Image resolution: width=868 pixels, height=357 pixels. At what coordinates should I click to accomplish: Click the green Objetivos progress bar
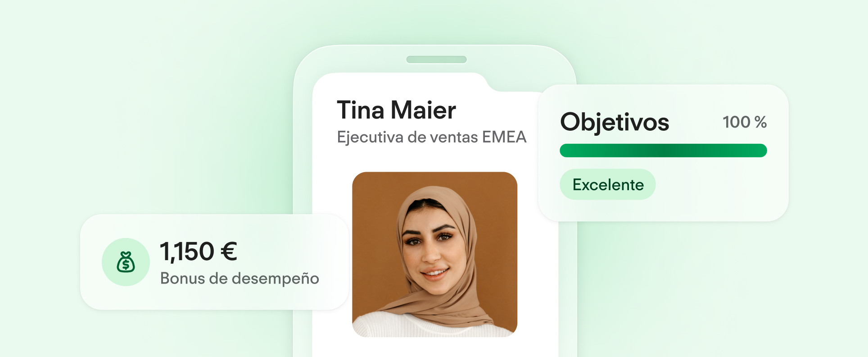[663, 151]
